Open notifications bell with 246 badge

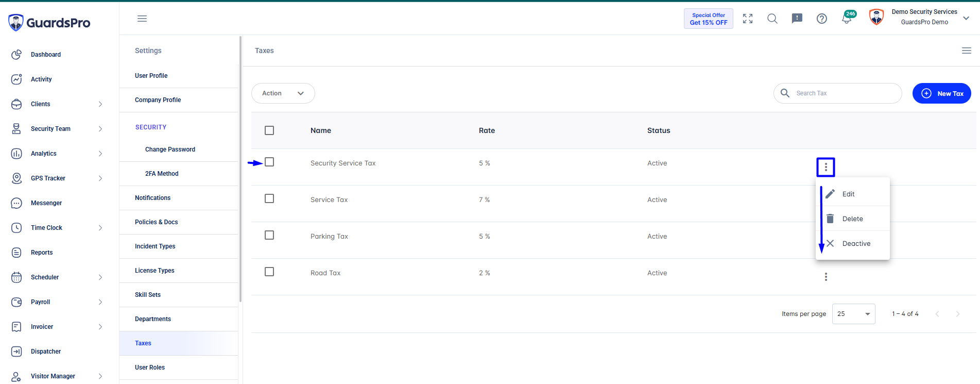(847, 18)
